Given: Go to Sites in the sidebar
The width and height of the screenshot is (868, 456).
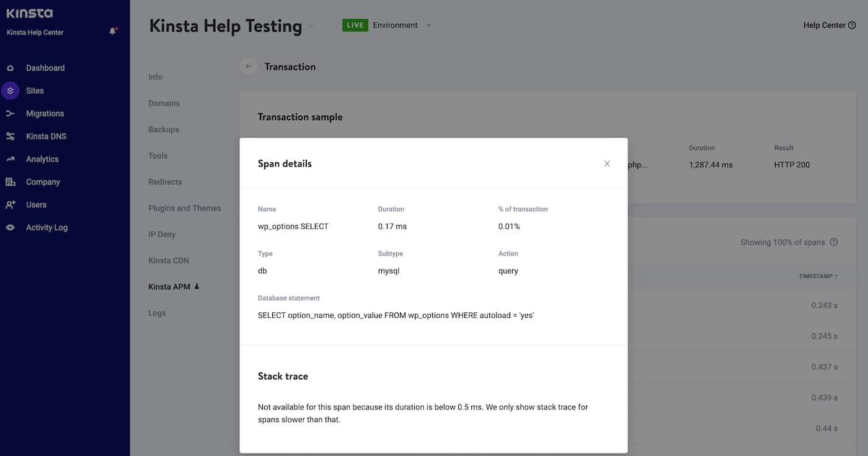Looking at the screenshot, I should (35, 90).
